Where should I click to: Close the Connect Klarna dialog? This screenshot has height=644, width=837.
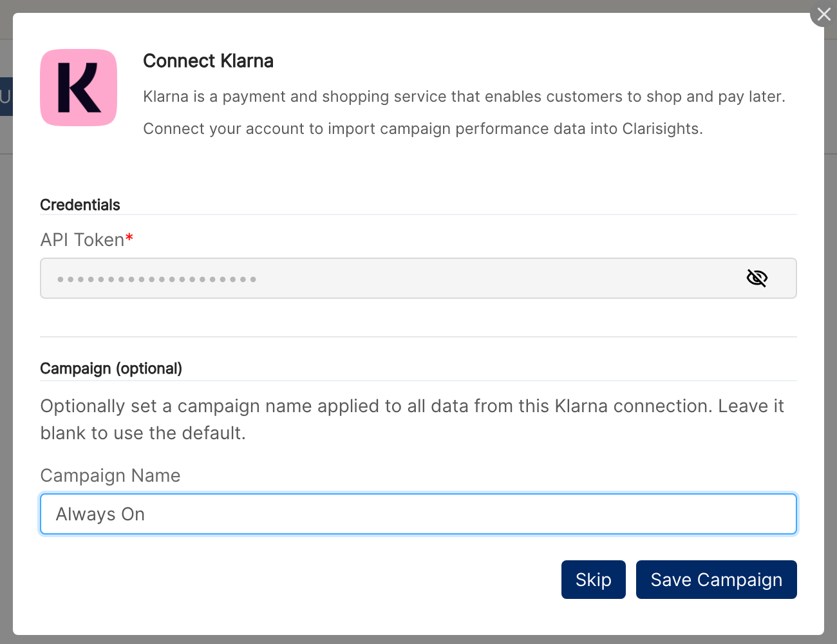pyautogui.click(x=823, y=14)
